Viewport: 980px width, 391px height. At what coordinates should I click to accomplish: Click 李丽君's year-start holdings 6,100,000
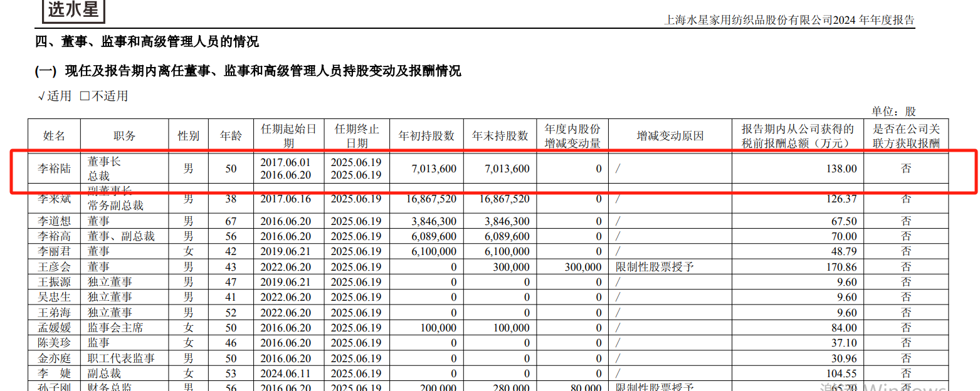click(x=435, y=251)
